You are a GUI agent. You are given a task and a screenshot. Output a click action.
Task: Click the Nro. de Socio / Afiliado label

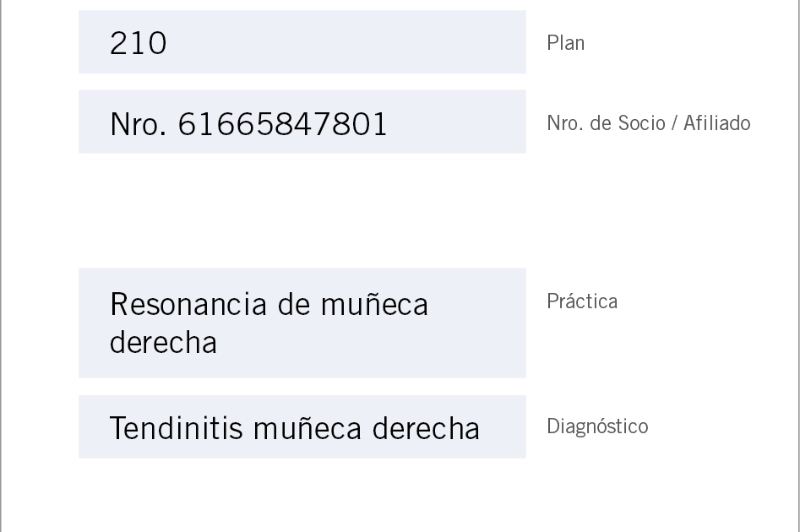[x=649, y=123]
